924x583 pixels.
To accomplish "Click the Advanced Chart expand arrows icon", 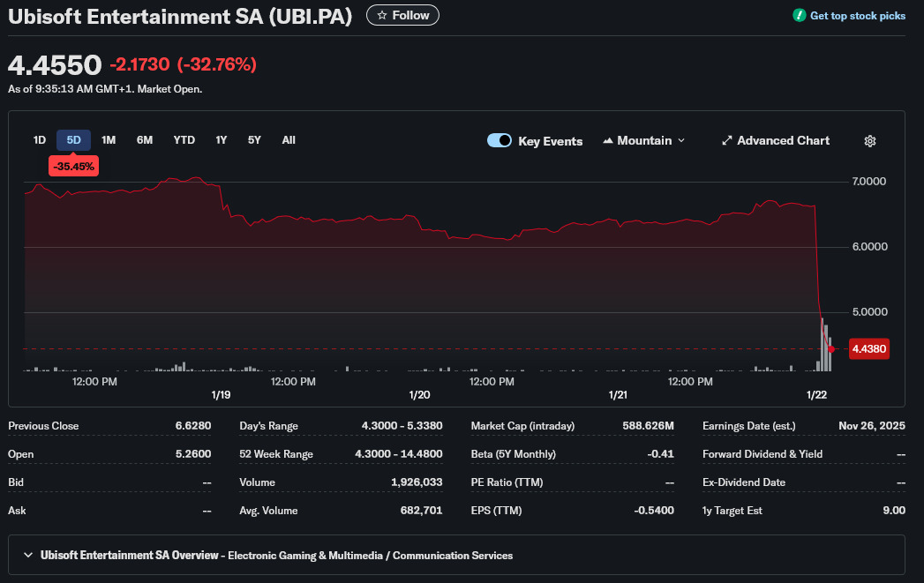I will coord(727,141).
